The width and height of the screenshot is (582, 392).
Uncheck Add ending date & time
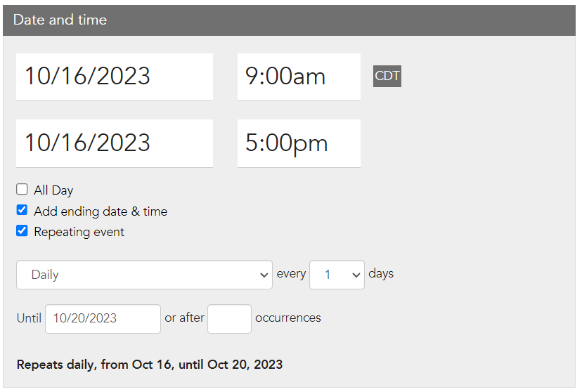click(22, 210)
